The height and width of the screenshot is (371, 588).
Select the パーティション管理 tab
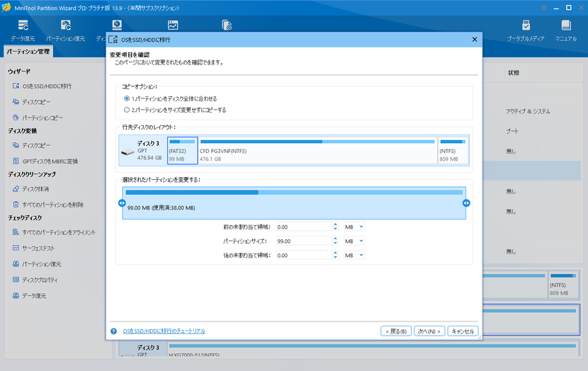coord(28,52)
